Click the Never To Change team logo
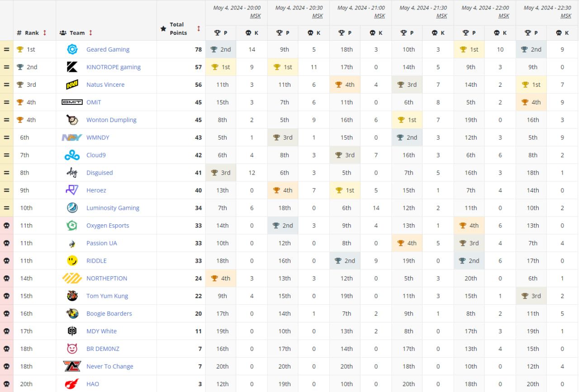The image size is (579, 392). (x=72, y=367)
